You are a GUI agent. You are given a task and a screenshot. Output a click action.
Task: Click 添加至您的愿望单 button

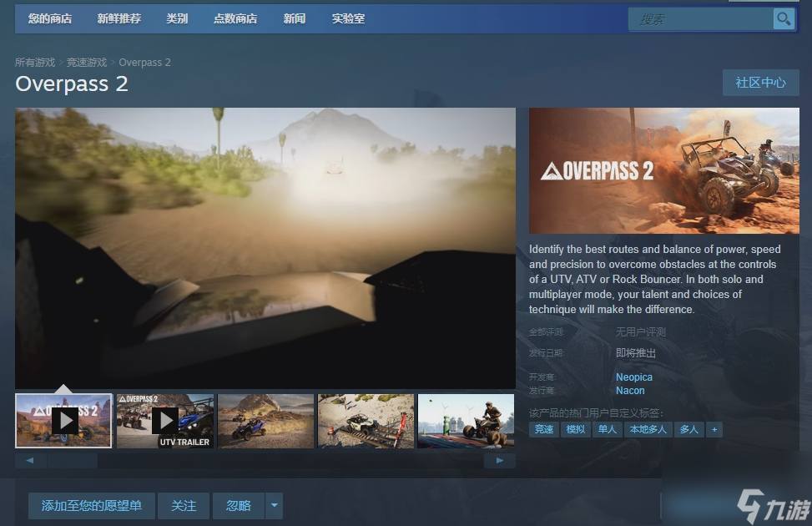click(92, 506)
